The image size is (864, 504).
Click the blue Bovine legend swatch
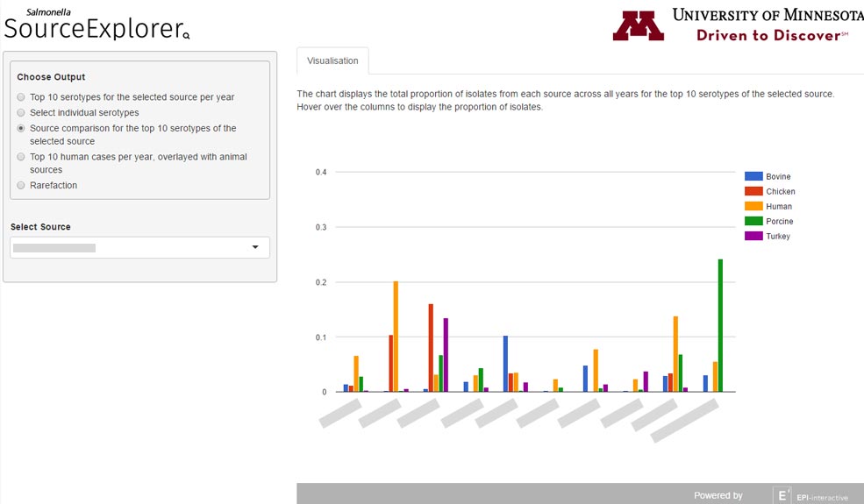point(753,176)
